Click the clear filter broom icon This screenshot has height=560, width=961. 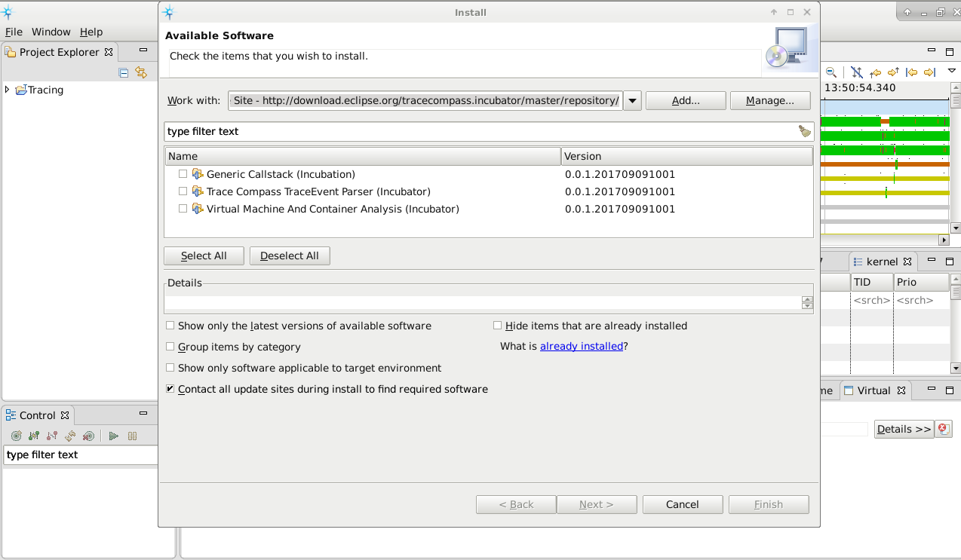tap(804, 131)
